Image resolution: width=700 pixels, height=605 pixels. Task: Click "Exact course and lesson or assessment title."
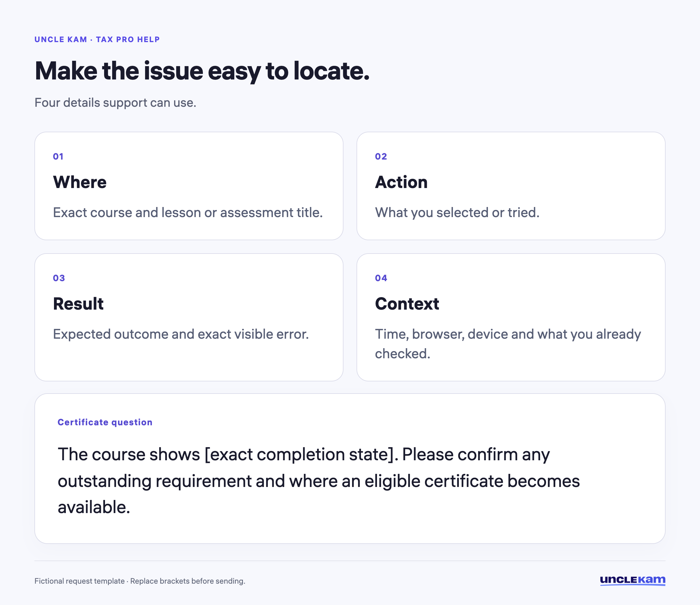188,212
